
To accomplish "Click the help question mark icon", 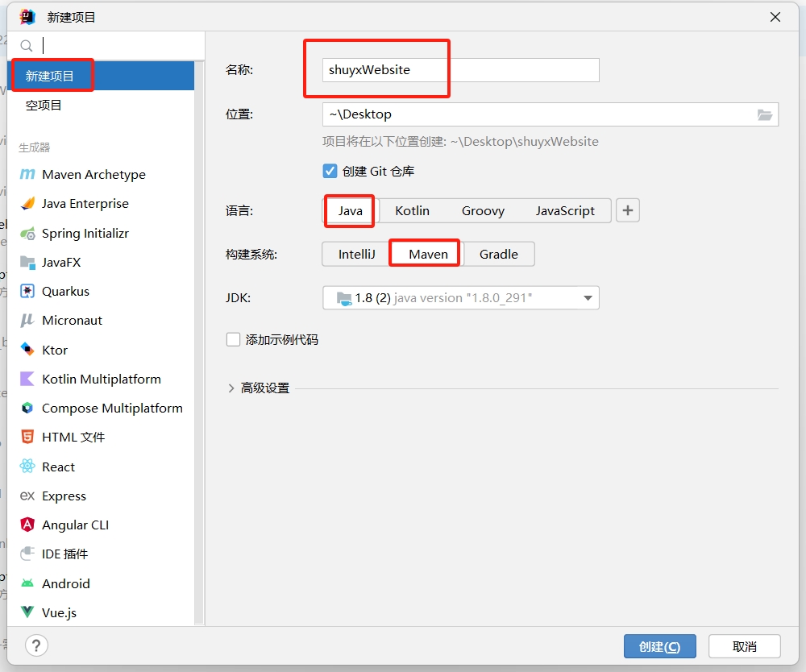I will click(36, 645).
